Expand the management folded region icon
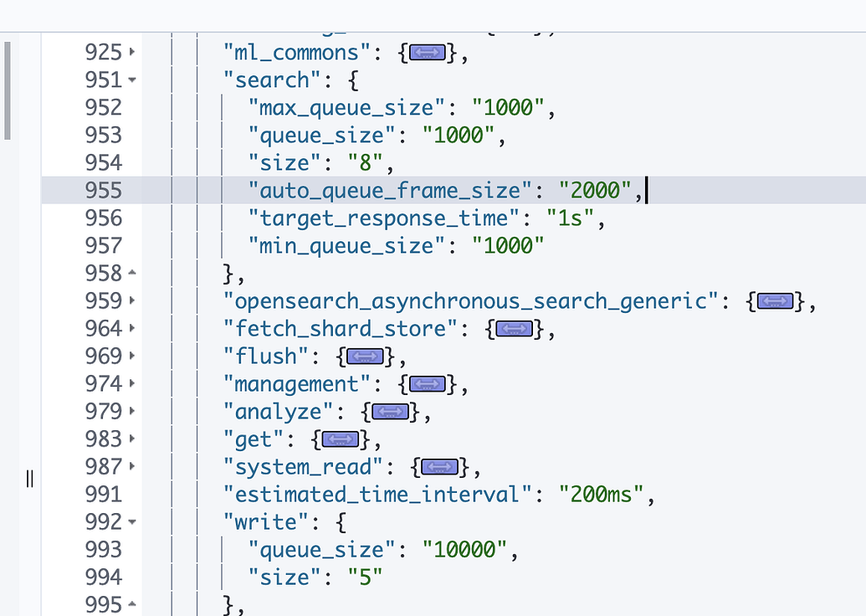 [428, 383]
